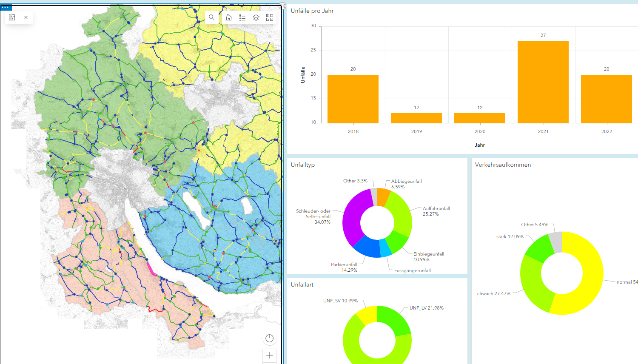The width and height of the screenshot is (638, 364).
Task: Select the 2021 accidents bar
Action: (543, 82)
